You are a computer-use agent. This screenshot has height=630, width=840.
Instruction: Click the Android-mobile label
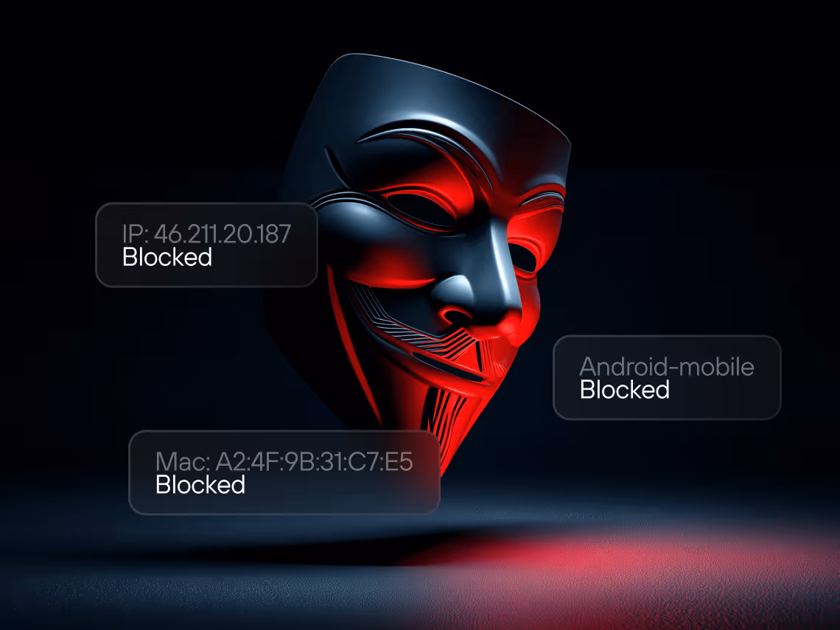click(x=667, y=367)
